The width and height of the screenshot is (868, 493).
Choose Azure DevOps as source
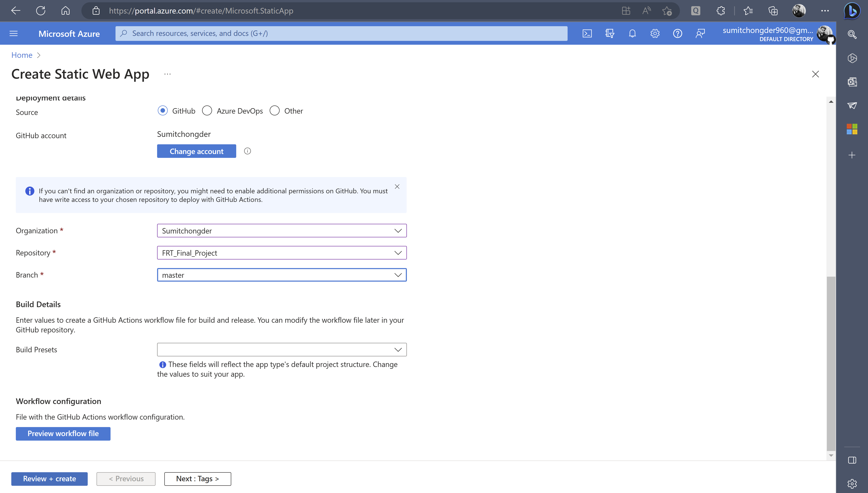[x=207, y=110]
